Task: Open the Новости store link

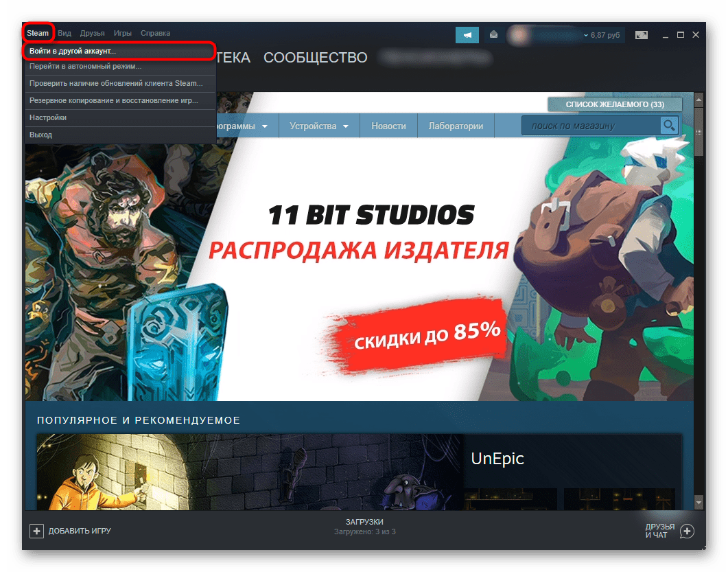Action: [388, 126]
